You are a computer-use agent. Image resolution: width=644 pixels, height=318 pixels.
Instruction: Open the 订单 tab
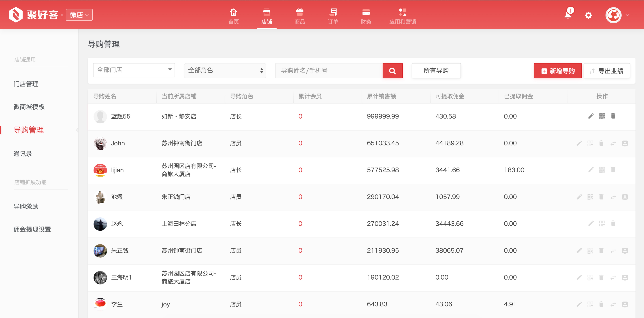click(333, 16)
